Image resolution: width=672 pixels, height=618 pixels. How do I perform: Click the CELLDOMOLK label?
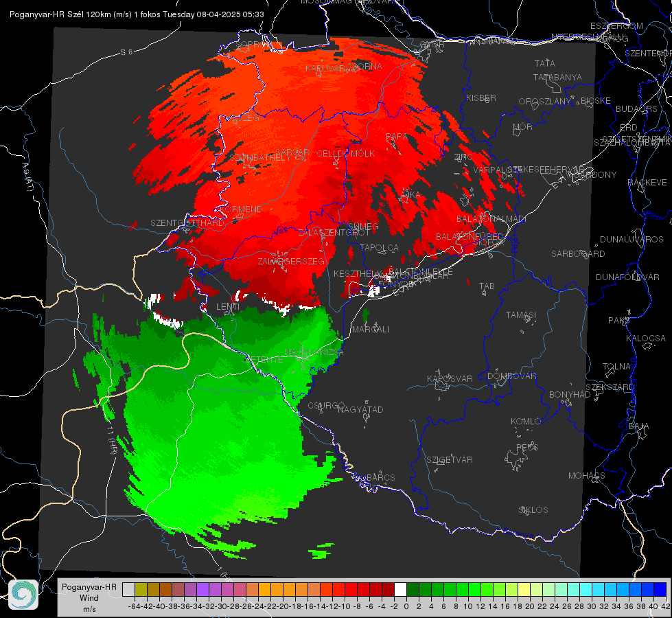[x=345, y=154]
